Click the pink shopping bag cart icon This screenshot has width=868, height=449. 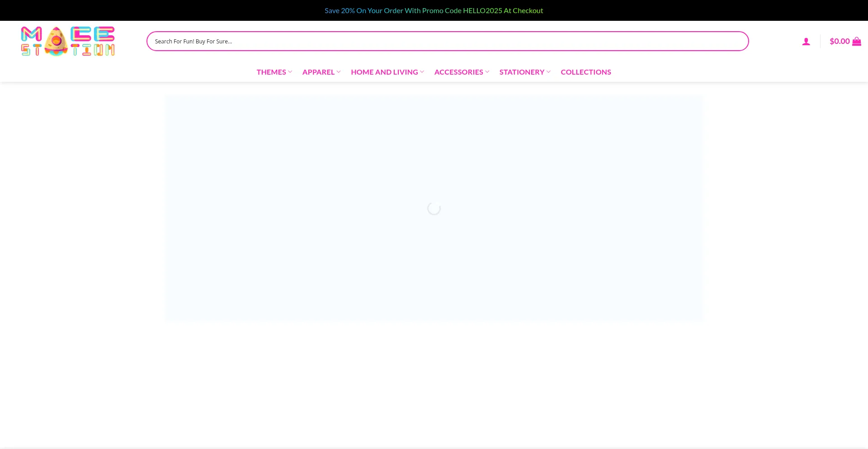click(x=857, y=42)
